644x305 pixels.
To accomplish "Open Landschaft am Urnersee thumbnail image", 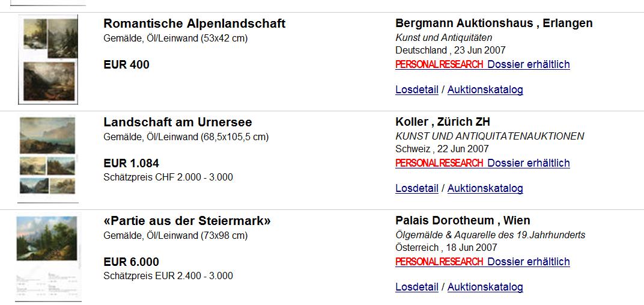I will click(47, 159).
